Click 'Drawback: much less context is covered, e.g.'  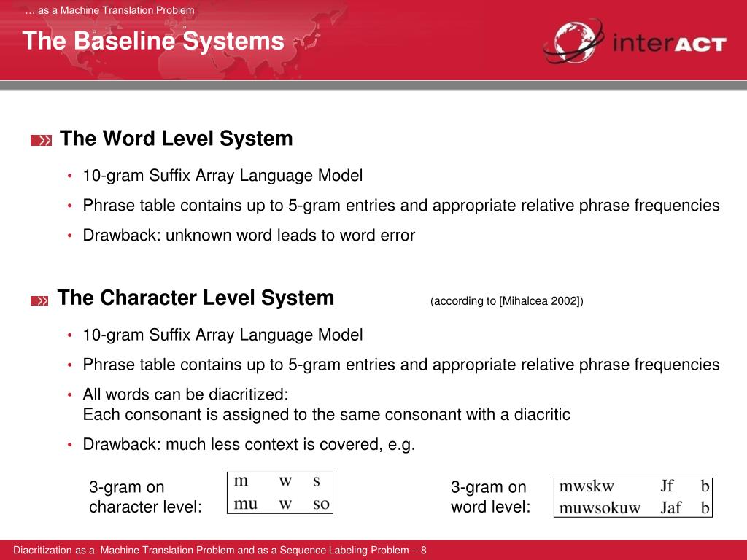point(249,444)
